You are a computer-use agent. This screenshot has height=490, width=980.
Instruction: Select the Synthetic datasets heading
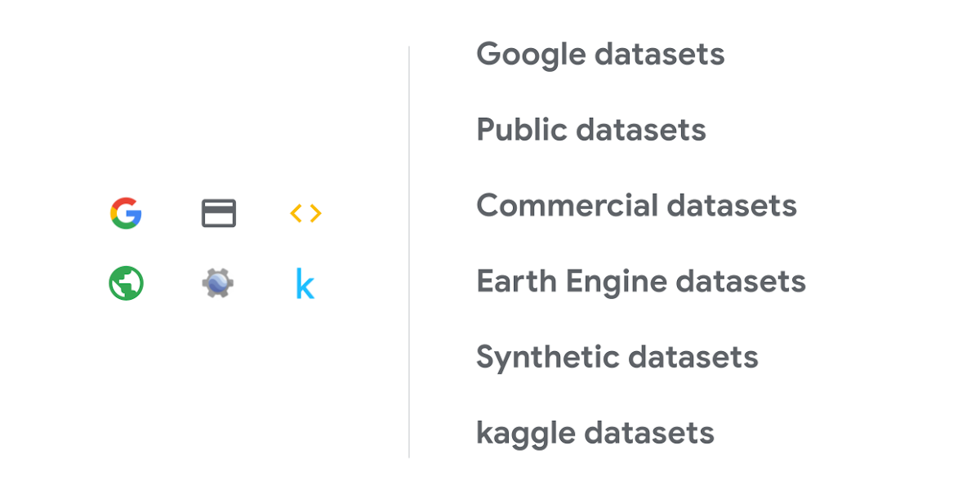click(x=617, y=357)
